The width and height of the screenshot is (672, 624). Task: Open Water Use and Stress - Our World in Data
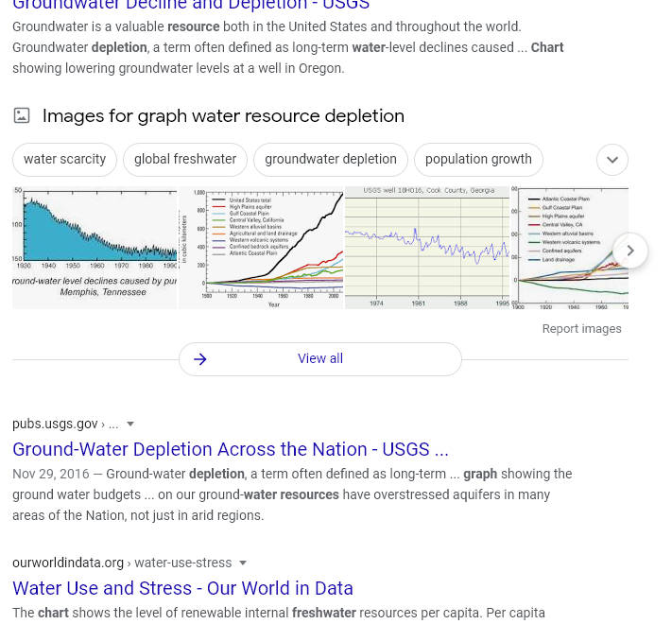[x=182, y=588]
